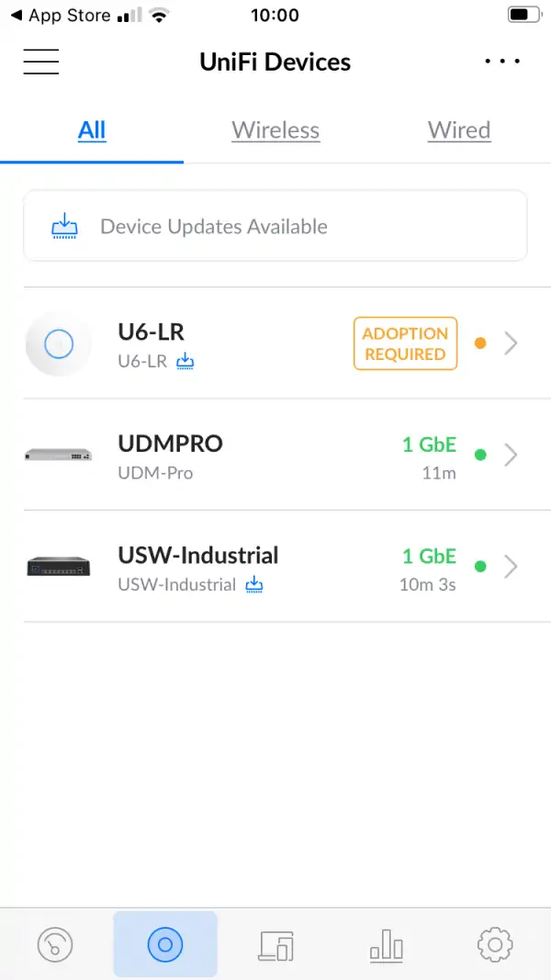This screenshot has height=980, width=551.
Task: Open the Statistics bar chart icon
Action: pos(386,943)
